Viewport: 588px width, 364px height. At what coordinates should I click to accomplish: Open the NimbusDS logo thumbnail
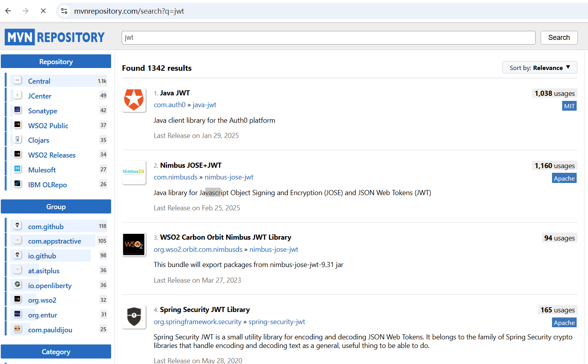click(134, 172)
